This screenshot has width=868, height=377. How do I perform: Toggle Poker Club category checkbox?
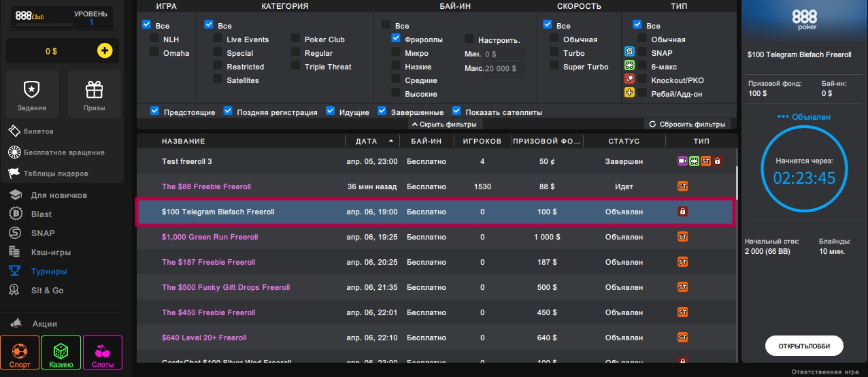296,39
